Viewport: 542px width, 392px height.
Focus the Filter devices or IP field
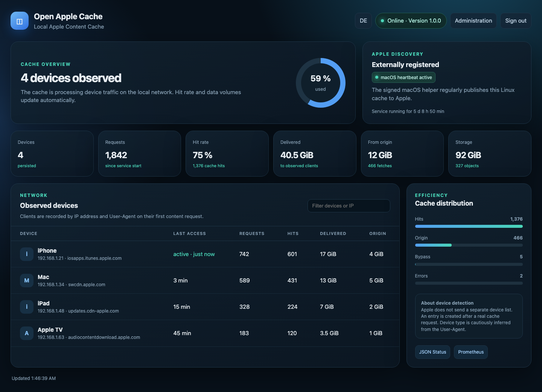coord(349,206)
